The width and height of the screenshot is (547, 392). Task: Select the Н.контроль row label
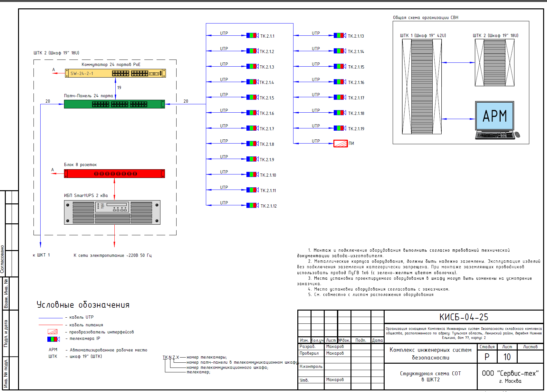(311, 366)
